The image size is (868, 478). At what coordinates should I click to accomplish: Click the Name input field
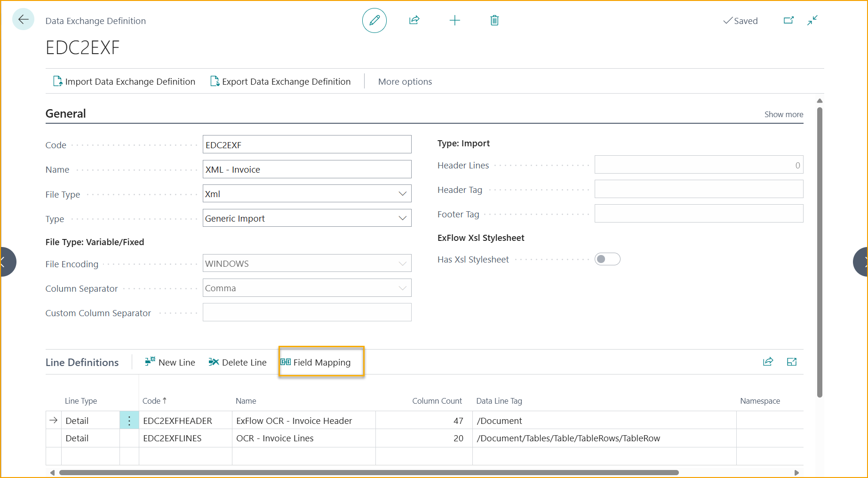(307, 169)
